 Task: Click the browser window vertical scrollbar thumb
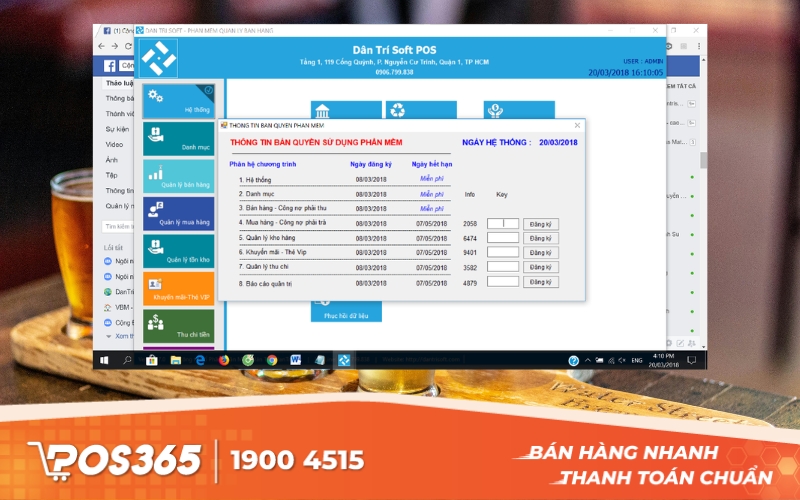(x=704, y=160)
